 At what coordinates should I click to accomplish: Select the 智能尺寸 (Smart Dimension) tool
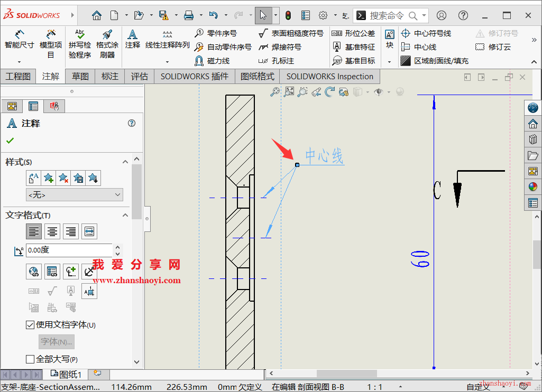click(19, 40)
